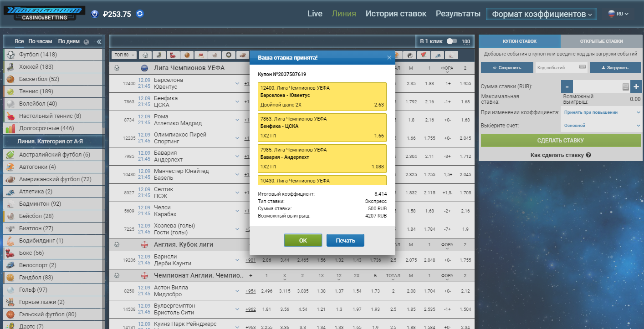
Task: Expand the Челси – Карабах match row
Action: (x=237, y=211)
